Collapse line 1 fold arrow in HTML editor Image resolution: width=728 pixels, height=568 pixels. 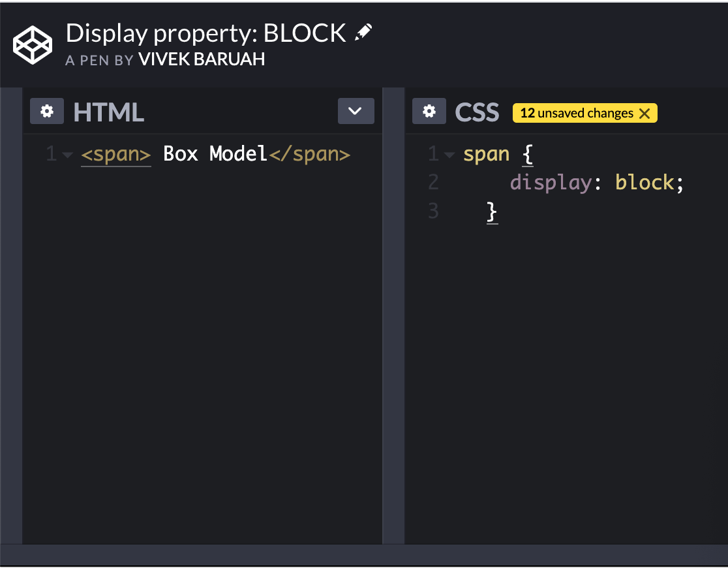(68, 154)
